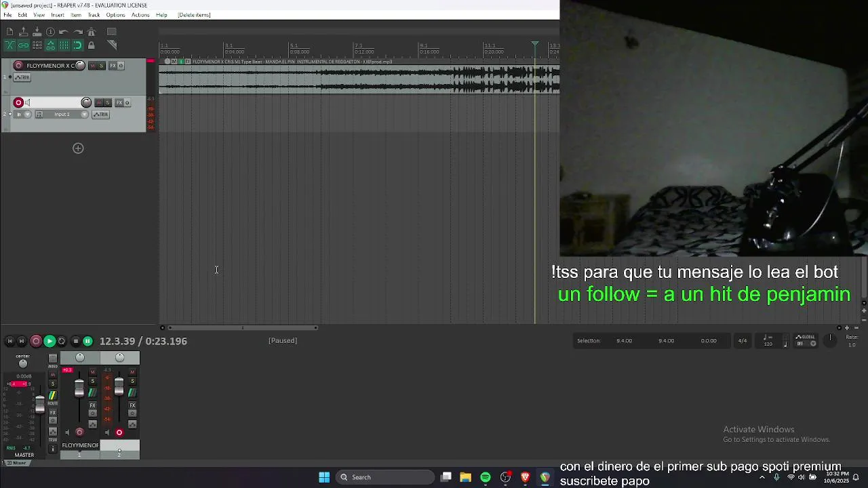Go to project start transport button
Viewport: 868px width, 488px height.
(9, 342)
